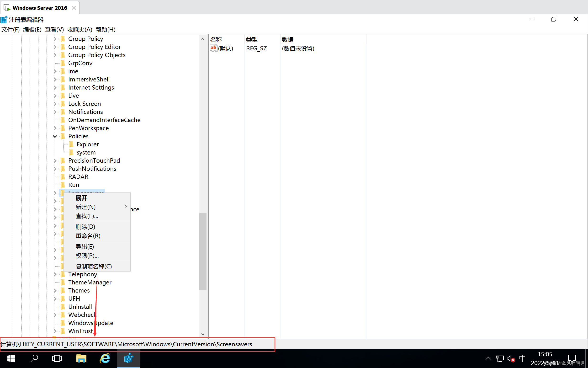Expand the Internet Settings key
The image size is (588, 368).
(55, 88)
